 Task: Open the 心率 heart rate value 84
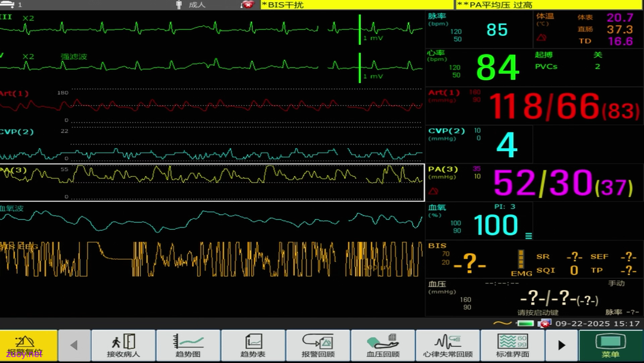pos(498,68)
